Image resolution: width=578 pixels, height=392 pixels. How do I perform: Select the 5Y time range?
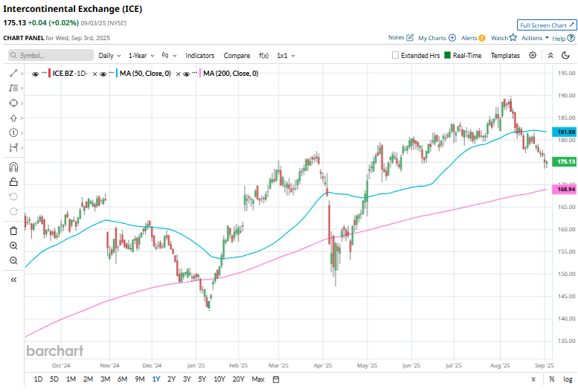(202, 379)
